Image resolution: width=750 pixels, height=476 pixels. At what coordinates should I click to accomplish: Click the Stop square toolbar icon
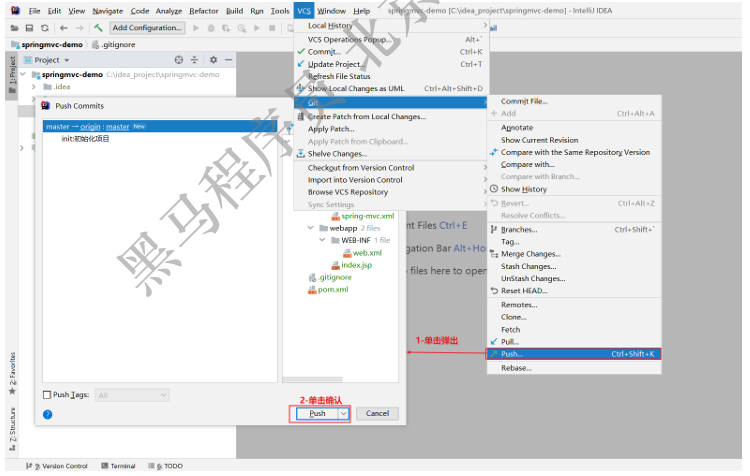(x=272, y=28)
